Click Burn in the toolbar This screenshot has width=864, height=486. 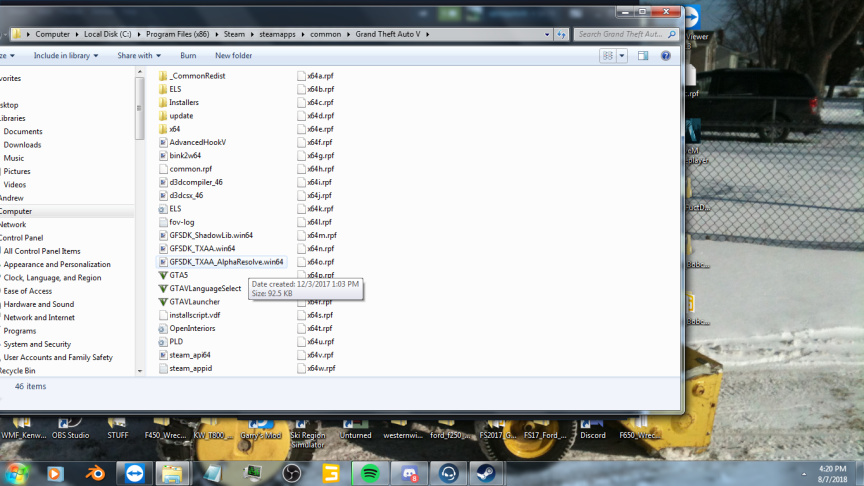(188, 56)
